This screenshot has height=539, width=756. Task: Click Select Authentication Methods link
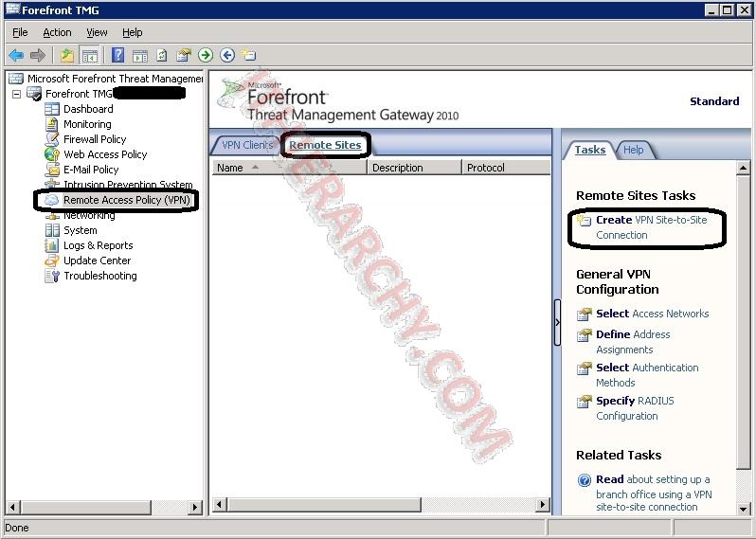click(647, 374)
